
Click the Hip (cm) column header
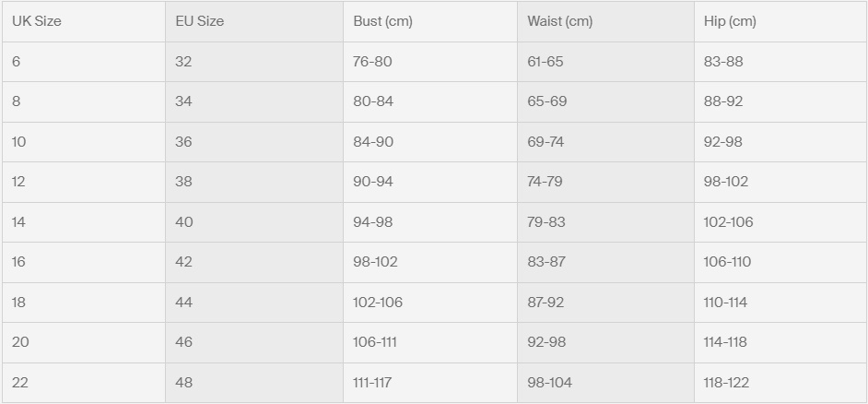[730, 21]
